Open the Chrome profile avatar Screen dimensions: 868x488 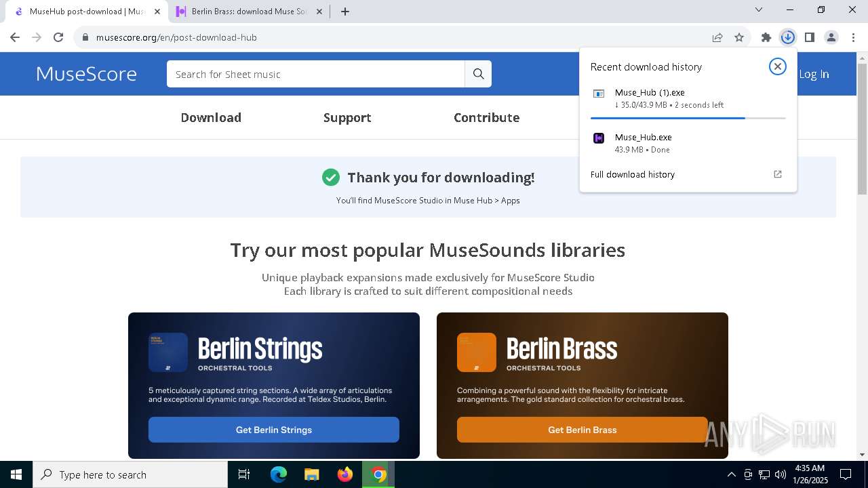(831, 37)
